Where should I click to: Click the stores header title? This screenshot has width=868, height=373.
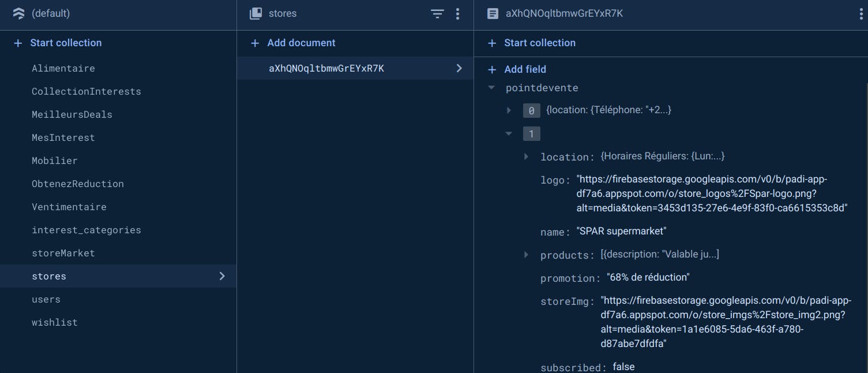tap(283, 13)
